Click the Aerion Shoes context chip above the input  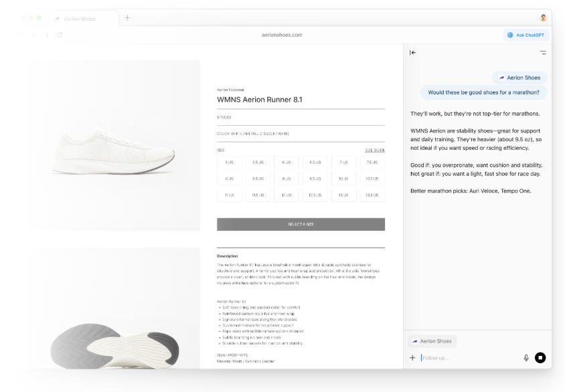pyautogui.click(x=432, y=341)
